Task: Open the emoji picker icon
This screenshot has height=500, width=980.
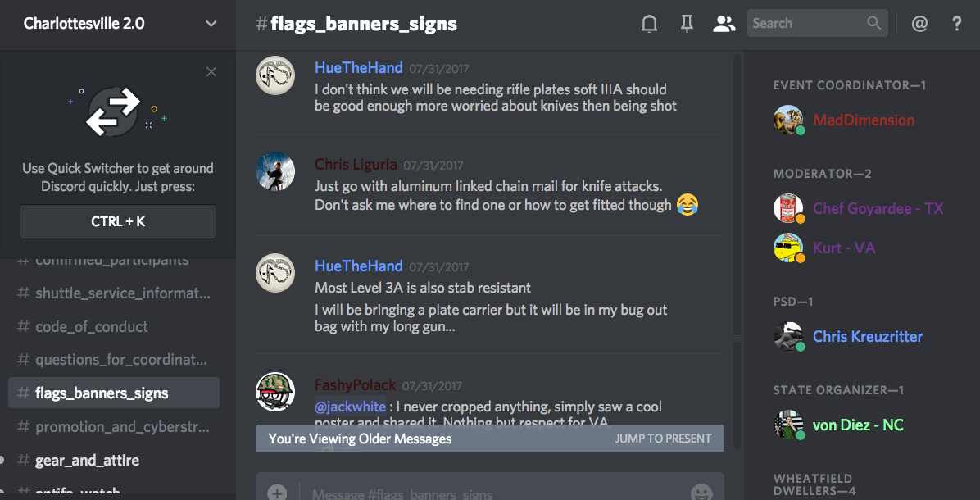Action: point(702,493)
